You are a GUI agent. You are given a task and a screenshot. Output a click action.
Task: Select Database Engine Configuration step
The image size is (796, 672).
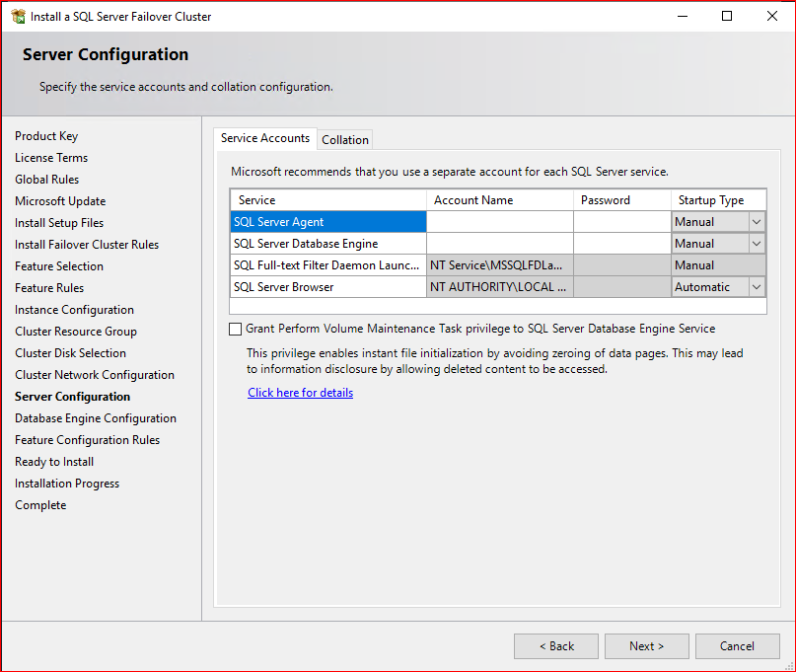[x=96, y=418]
